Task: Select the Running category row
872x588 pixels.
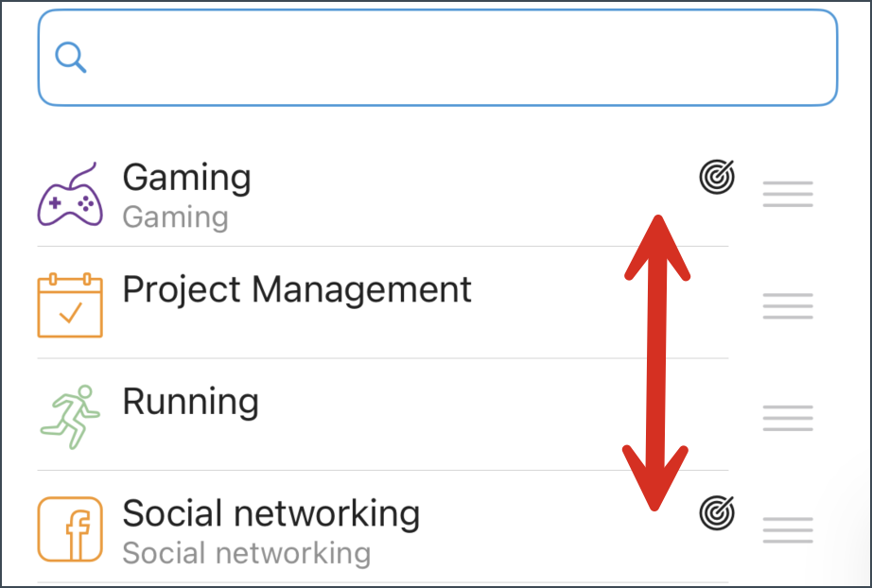Action: (189, 401)
